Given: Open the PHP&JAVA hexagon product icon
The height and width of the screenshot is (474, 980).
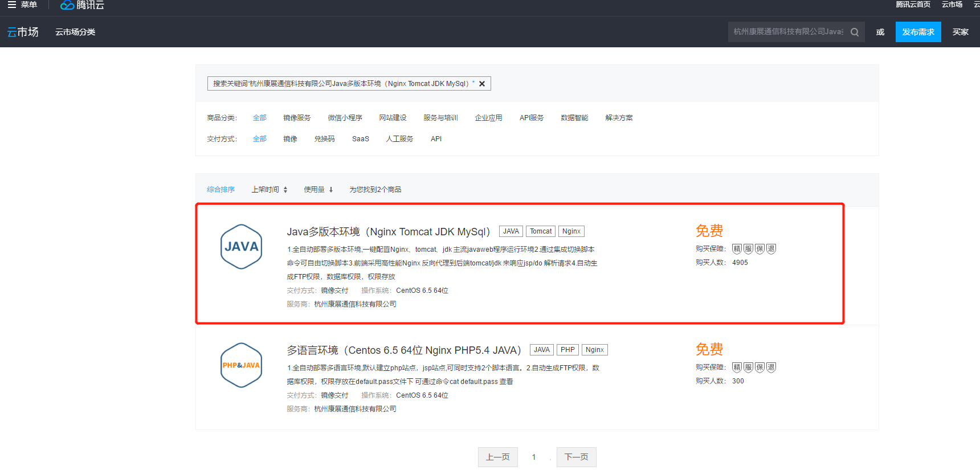Looking at the screenshot, I should click(241, 365).
